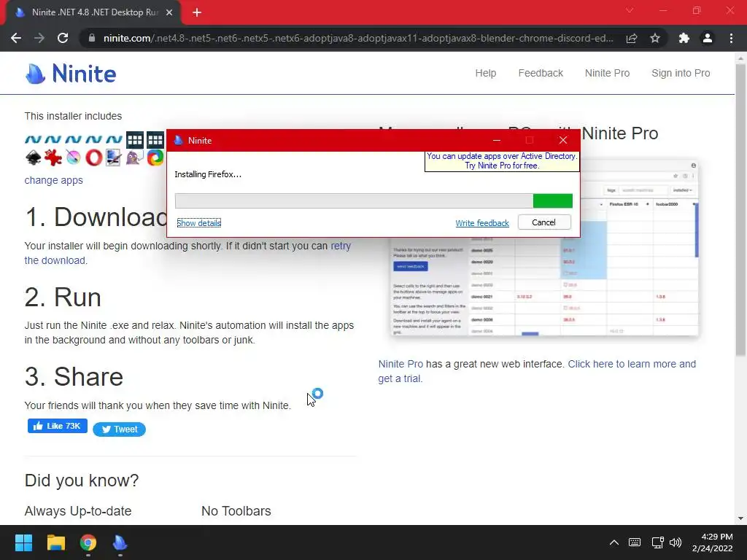Go back to previous page in Chrome
Viewport: 747px width, 560px height.
pyautogui.click(x=16, y=38)
